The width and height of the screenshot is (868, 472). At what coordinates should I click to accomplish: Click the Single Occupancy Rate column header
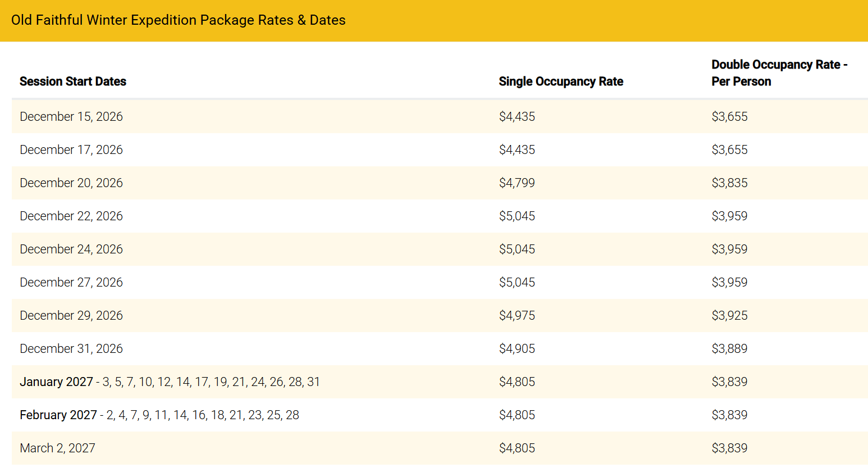point(560,81)
